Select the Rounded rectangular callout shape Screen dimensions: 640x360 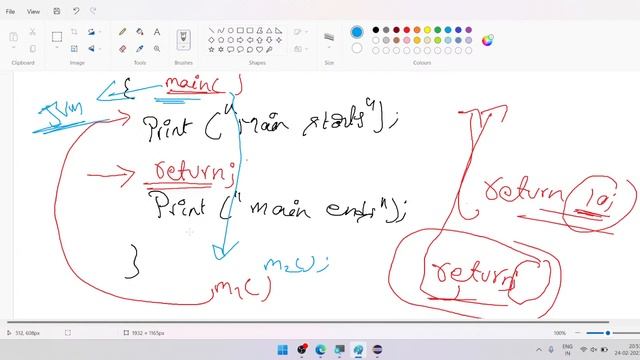(x=231, y=49)
